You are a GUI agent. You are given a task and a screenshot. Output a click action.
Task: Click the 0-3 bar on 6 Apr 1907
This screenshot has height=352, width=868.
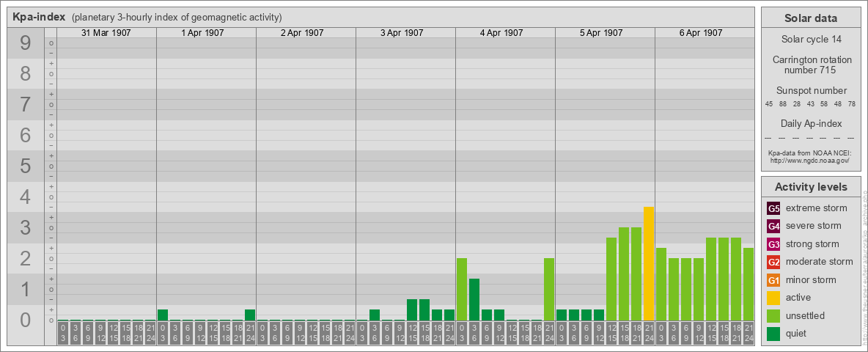(661, 284)
